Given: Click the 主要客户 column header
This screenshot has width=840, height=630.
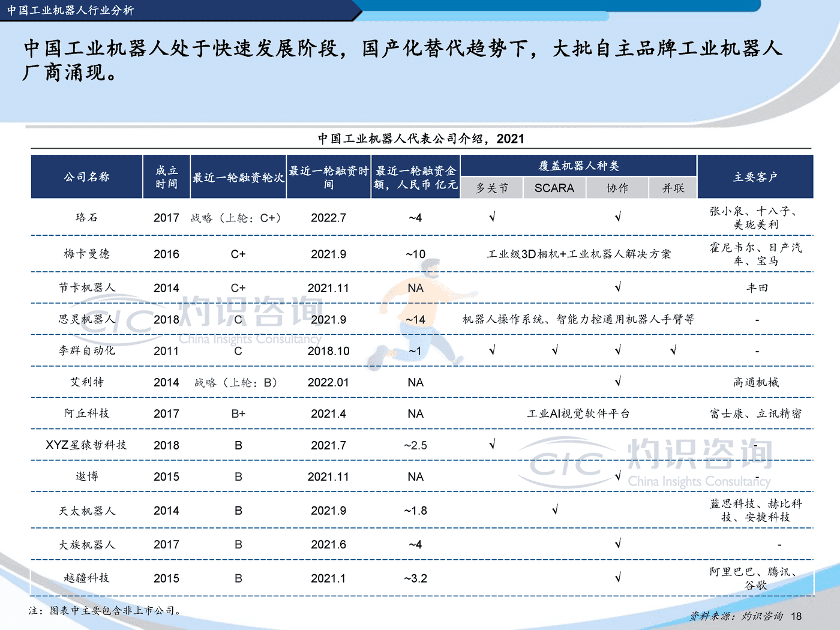Looking at the screenshot, I should tap(755, 177).
